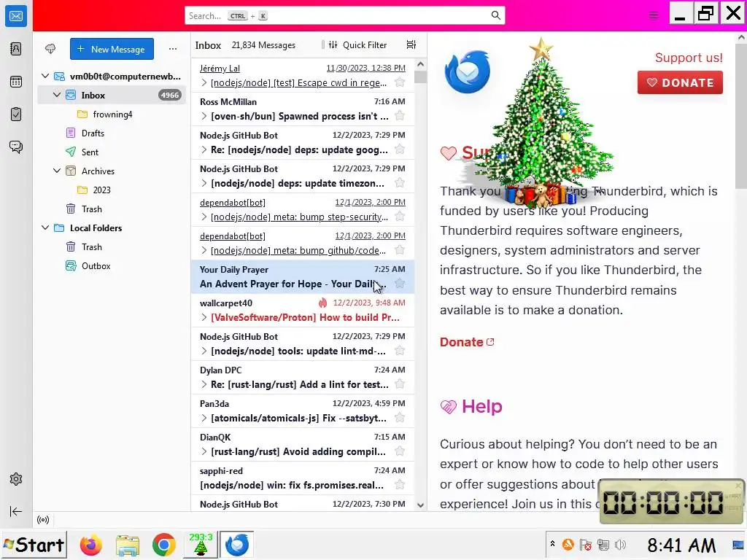Collapse the spaces toolbar
Screen dimensions: 747x560
tap(16, 511)
